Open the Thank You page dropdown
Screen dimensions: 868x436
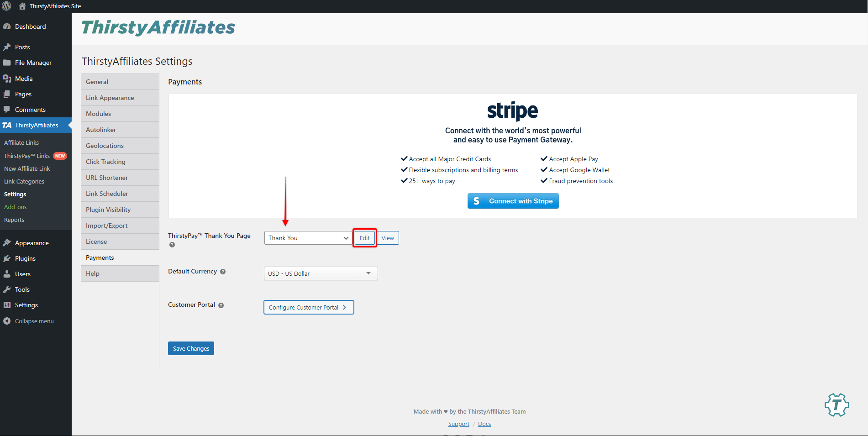click(308, 238)
